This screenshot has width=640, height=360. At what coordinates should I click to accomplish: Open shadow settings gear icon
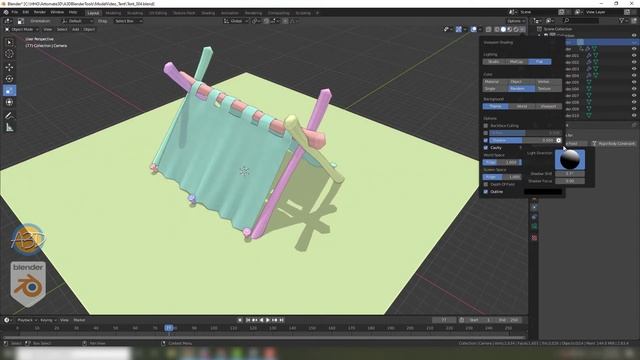(x=558, y=140)
